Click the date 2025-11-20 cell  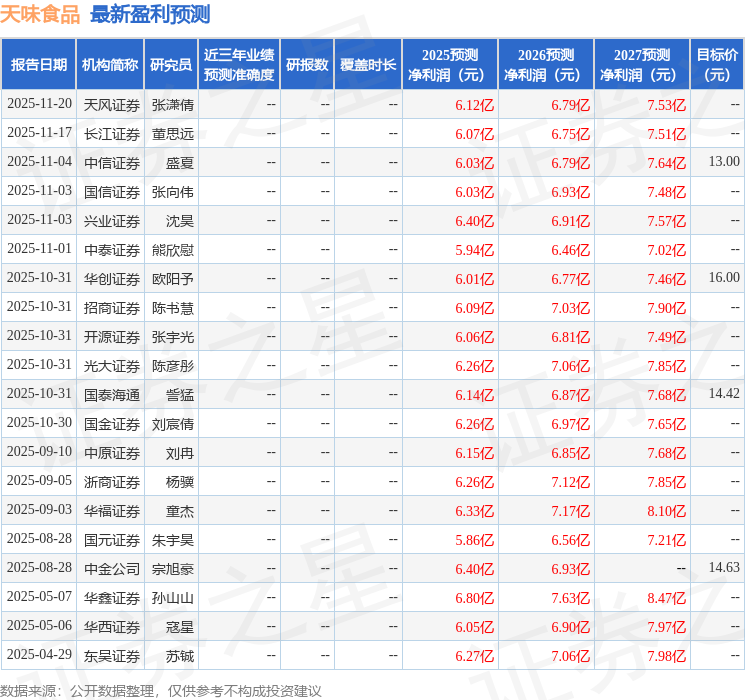pyautogui.click(x=39, y=104)
